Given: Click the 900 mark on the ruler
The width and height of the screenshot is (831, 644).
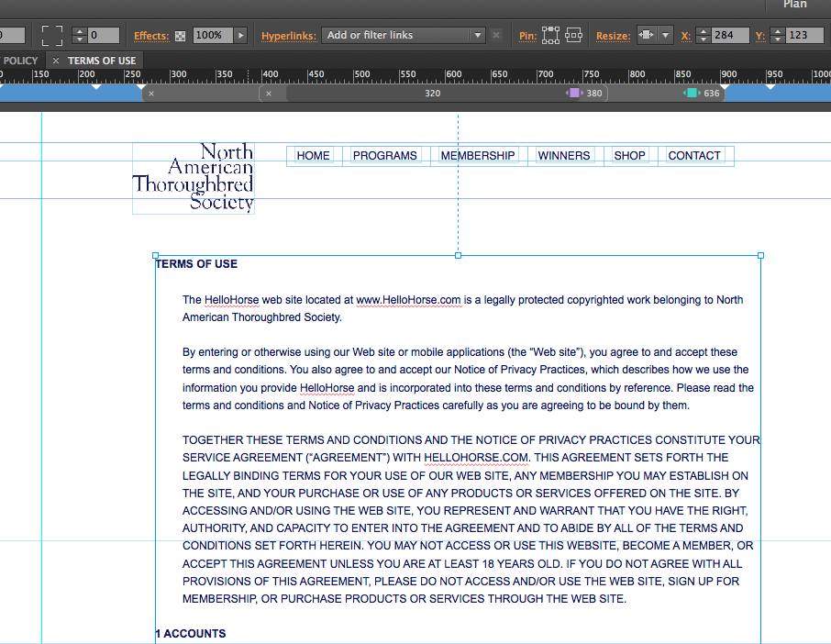Looking at the screenshot, I should click(x=728, y=74).
